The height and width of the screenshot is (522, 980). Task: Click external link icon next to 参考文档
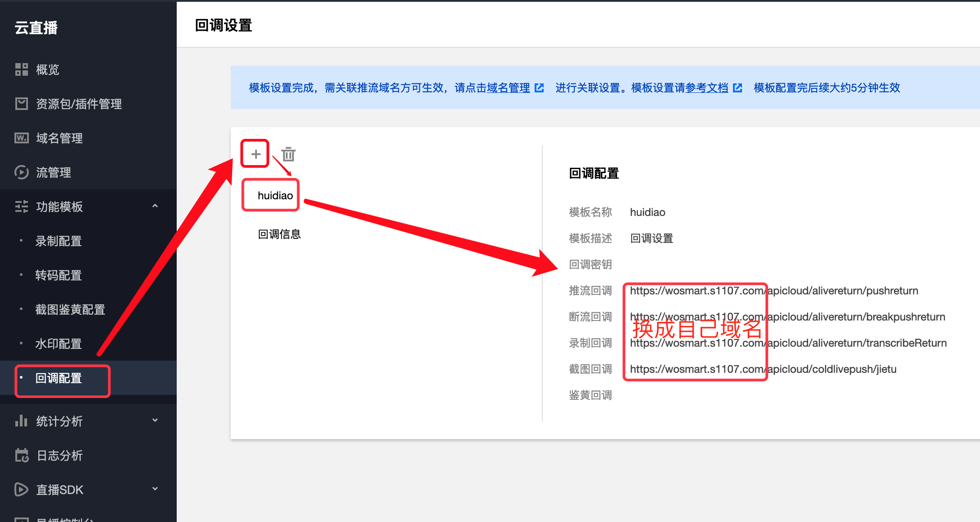[x=737, y=88]
